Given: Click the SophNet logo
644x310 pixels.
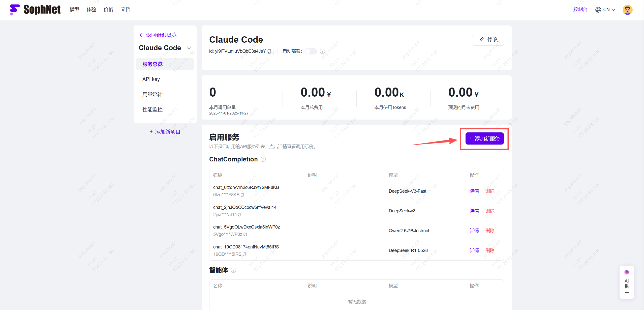Looking at the screenshot, I should point(35,10).
